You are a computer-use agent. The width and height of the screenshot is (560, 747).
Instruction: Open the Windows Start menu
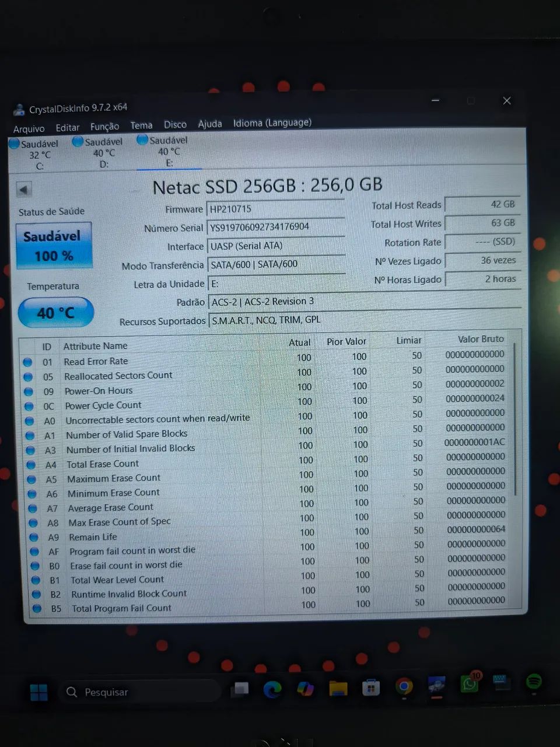39,692
